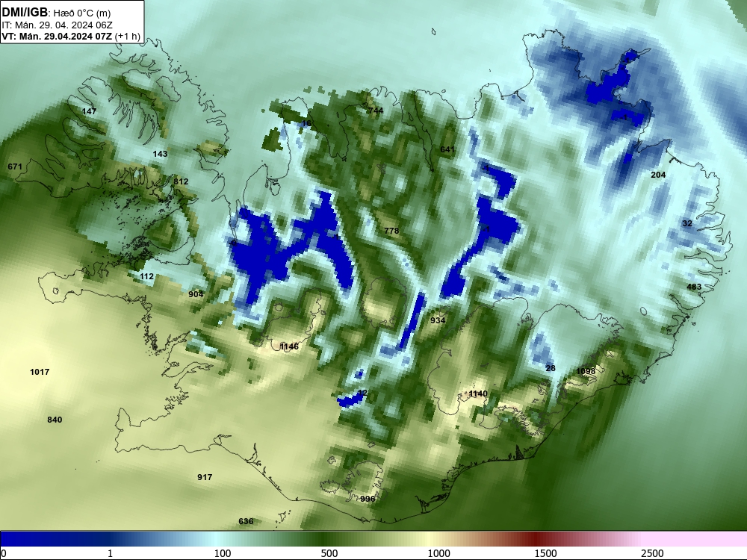The width and height of the screenshot is (747, 560).
Task: Click the valid time line 'VT: Mán. 29.04.2024 07Z (+1 h)'
Action: [71, 37]
